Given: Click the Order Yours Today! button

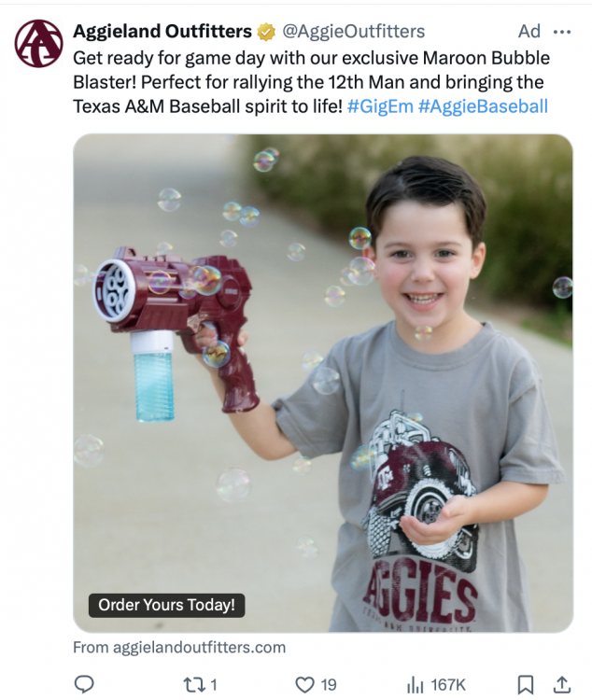Looking at the screenshot, I should [166, 605].
